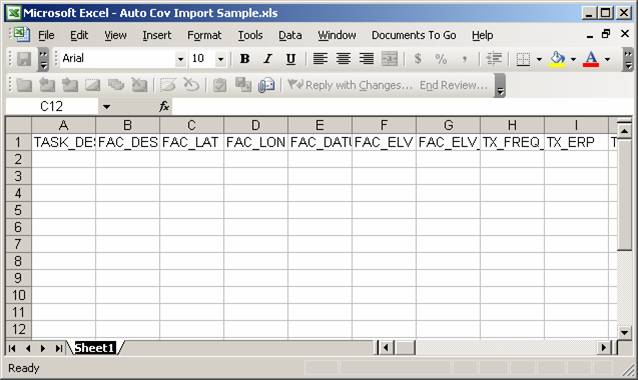The image size is (638, 380).
Task: Go to previous sheet tab arrow
Action: click(x=28, y=348)
